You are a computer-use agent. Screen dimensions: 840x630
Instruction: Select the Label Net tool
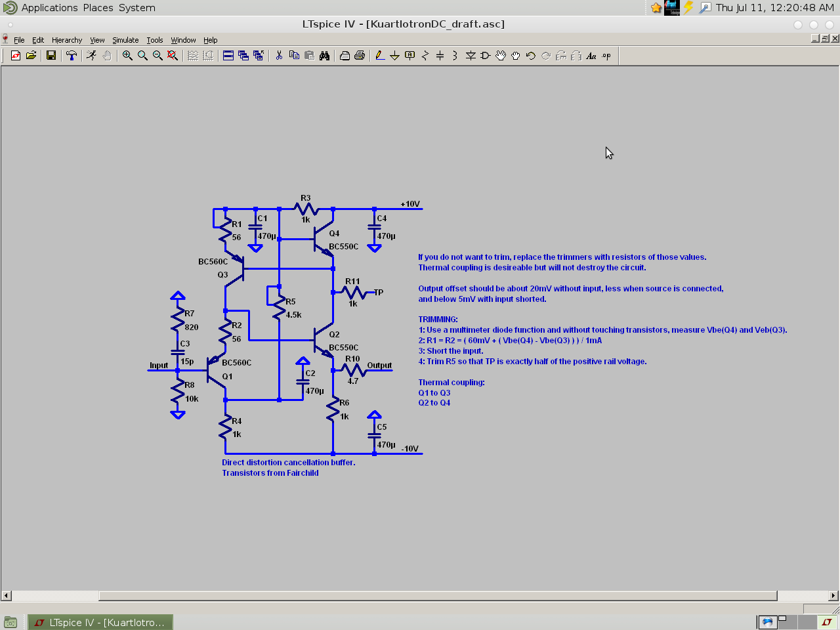click(410, 56)
